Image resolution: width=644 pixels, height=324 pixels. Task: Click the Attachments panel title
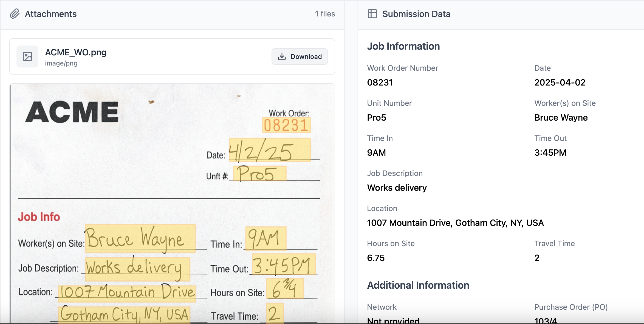tap(51, 14)
